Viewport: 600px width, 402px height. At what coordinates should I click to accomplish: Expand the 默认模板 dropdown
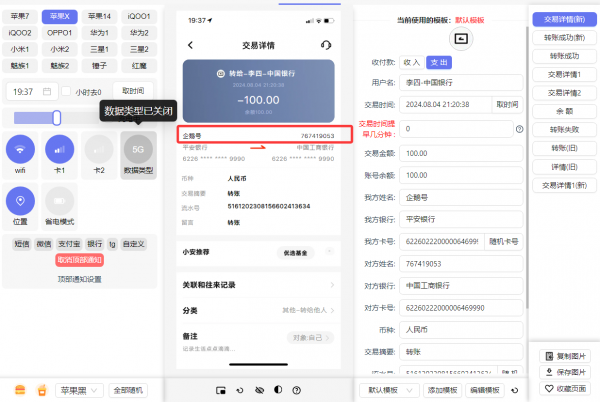pyautogui.click(x=388, y=389)
